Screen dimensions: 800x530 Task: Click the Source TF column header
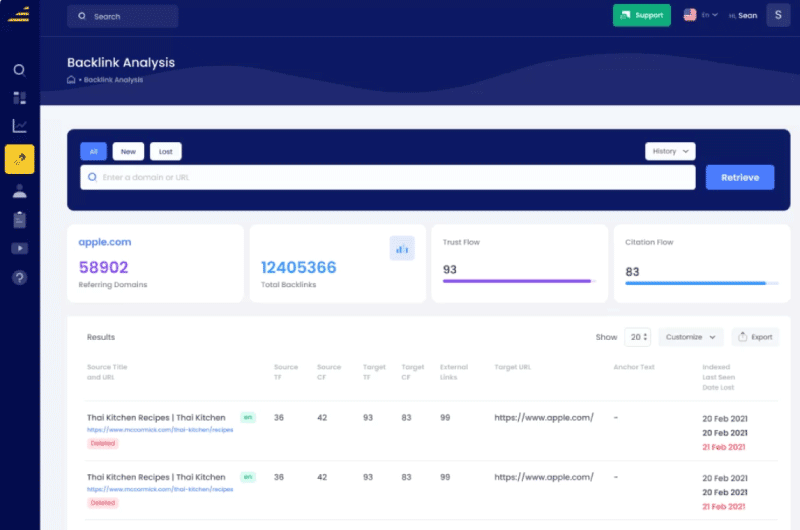(286, 372)
